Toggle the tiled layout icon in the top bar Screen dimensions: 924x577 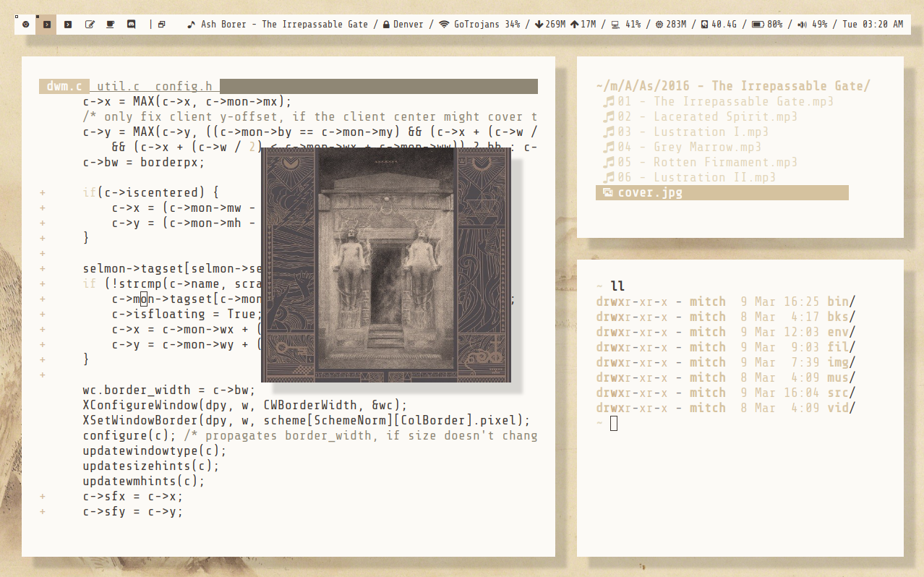coord(161,24)
